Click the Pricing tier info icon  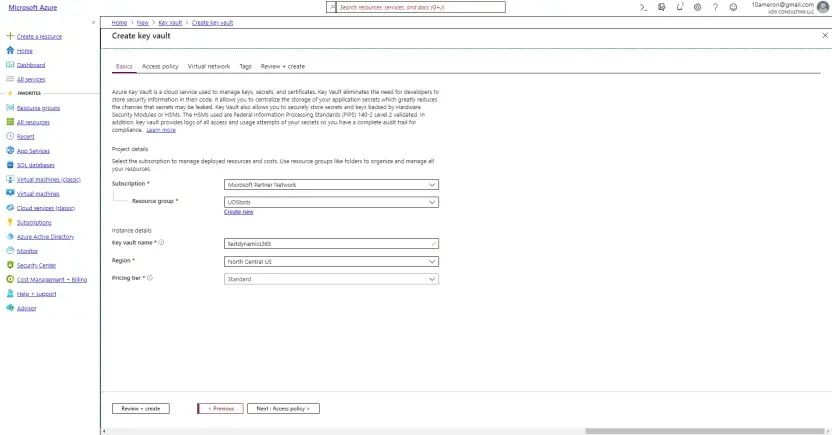click(150, 278)
